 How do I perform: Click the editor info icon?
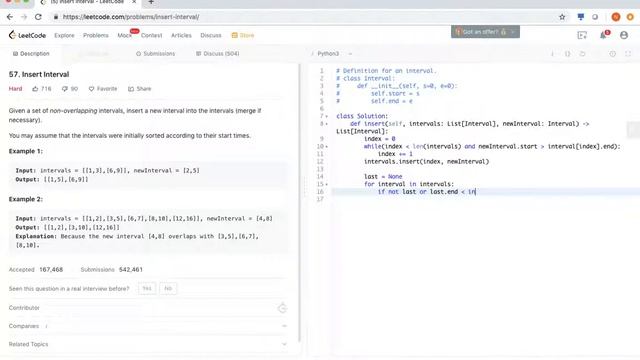(552, 53)
